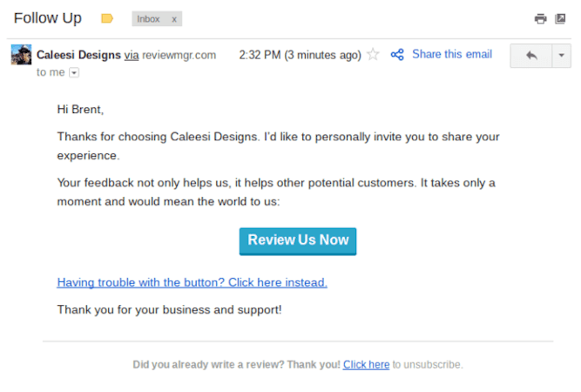581x392 pixels.
Task: Click the reviewmgr.com sender domain
Action: pyautogui.click(x=179, y=55)
